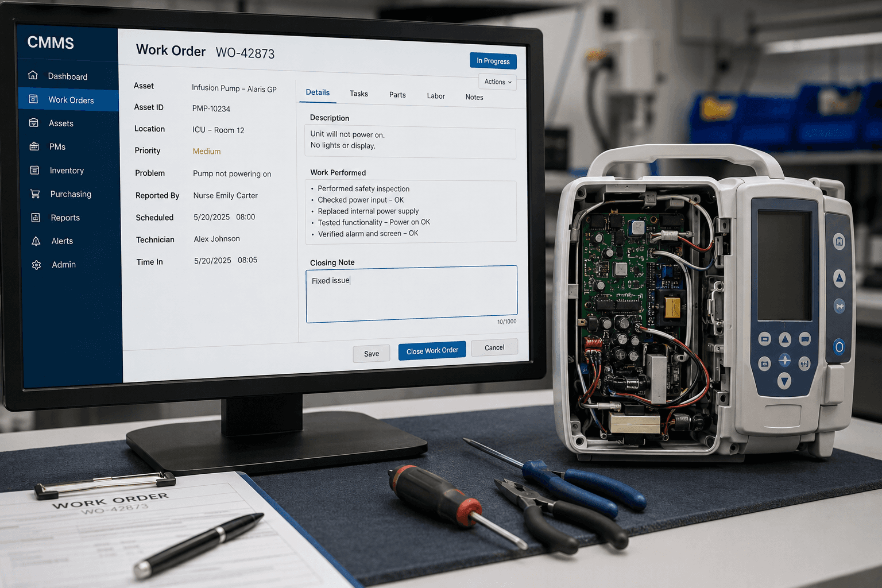Switch to the Notes tab
This screenshot has height=588, width=882.
474,97
